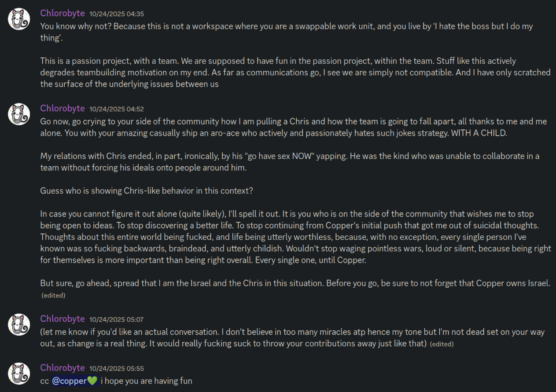The width and height of the screenshot is (556, 392).
Task: Click the 10/24/2025 04:52 timestamp
Action: pyautogui.click(x=116, y=109)
